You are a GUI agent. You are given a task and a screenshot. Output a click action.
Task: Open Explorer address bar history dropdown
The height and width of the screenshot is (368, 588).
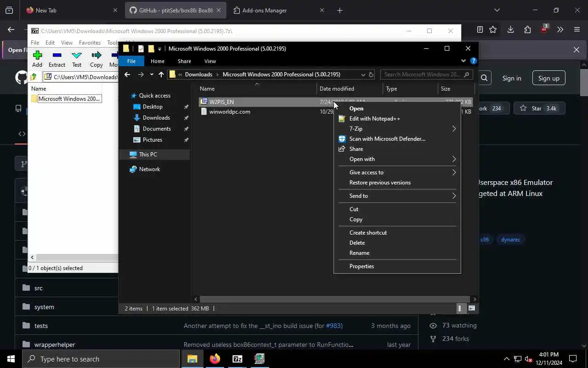pyautogui.click(x=363, y=75)
